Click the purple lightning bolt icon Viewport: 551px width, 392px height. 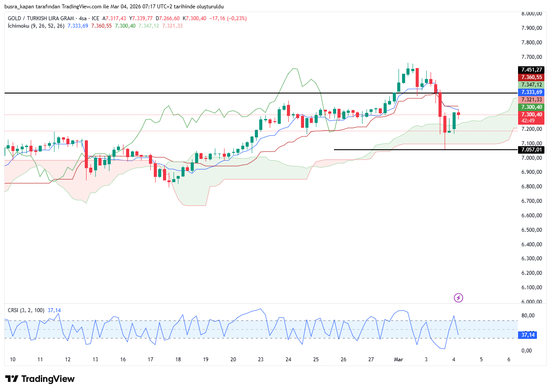click(458, 298)
